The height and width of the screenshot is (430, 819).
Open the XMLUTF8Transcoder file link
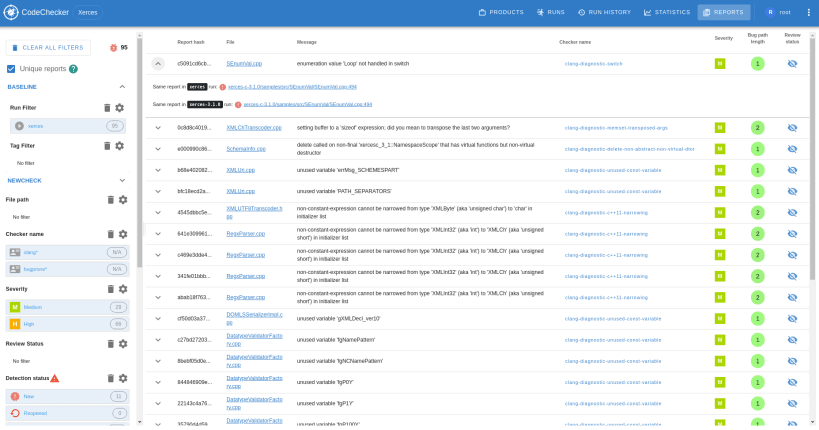pyautogui.click(x=254, y=212)
